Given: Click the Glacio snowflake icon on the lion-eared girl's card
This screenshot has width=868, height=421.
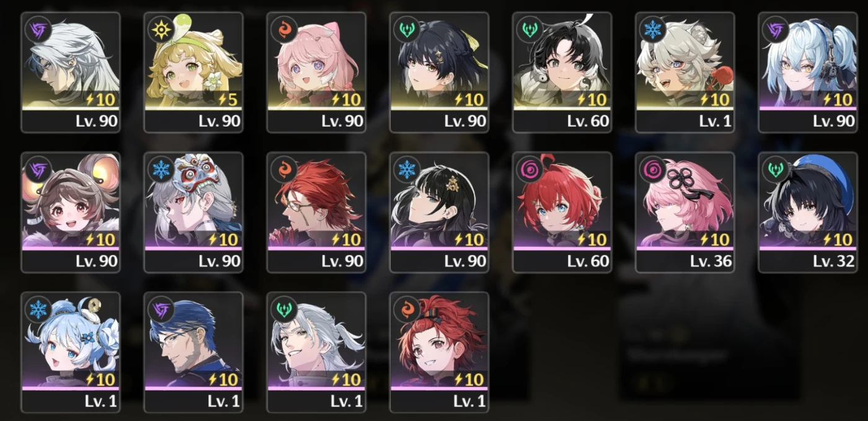Looking at the screenshot, I should (653, 29).
